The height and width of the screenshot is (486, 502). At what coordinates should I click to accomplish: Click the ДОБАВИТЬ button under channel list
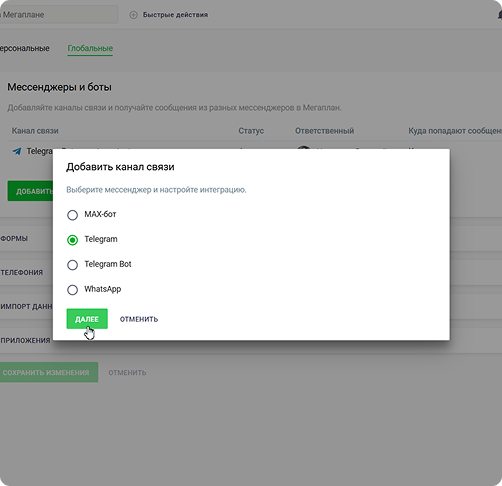(x=30, y=191)
